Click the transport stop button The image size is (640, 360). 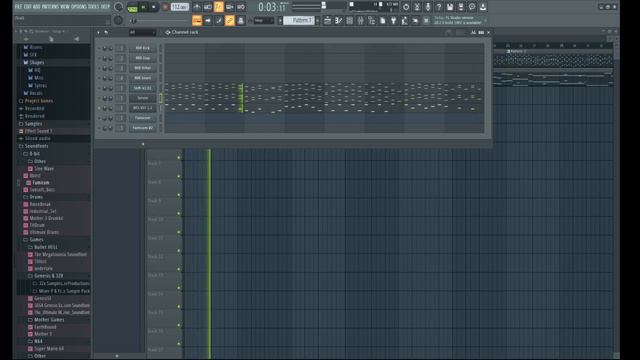(154, 7)
